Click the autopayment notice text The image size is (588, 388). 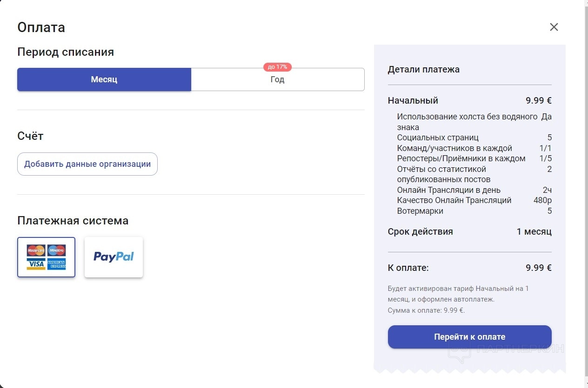[x=458, y=294]
